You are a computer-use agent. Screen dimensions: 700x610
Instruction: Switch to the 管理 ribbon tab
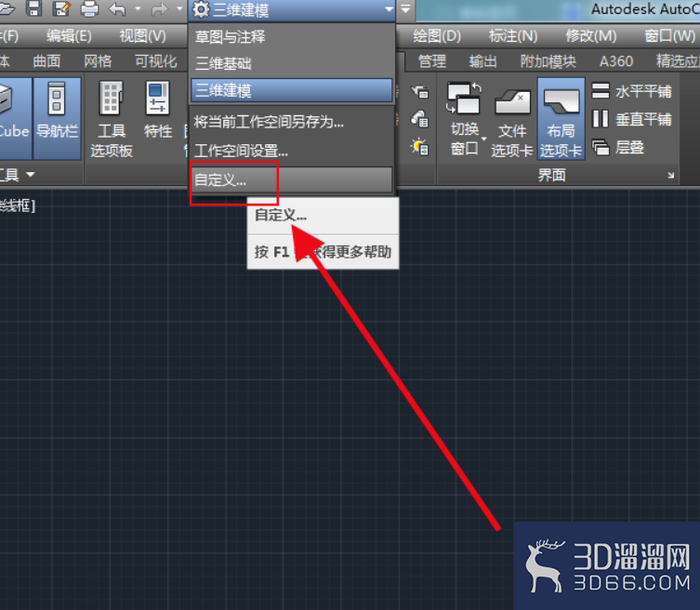coord(431,61)
